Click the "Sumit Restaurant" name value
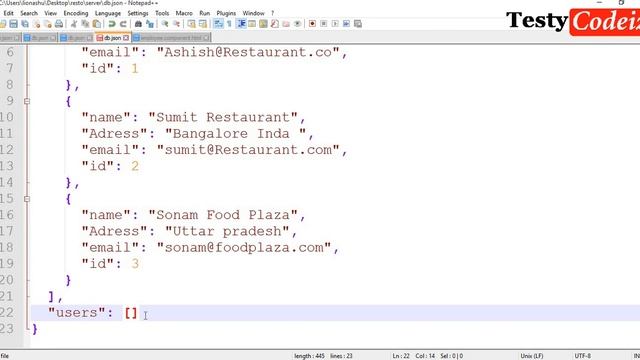This screenshot has height=360, width=640. click(x=223, y=117)
